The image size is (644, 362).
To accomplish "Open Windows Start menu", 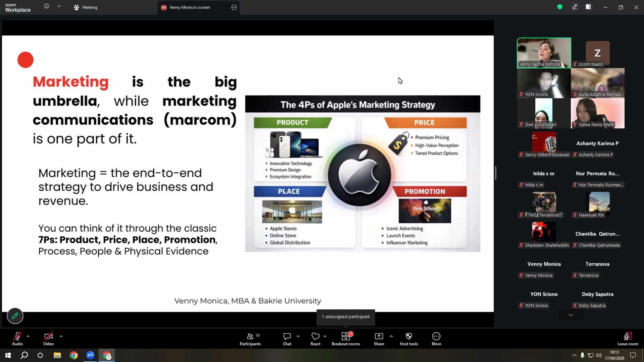I will tap(8, 355).
